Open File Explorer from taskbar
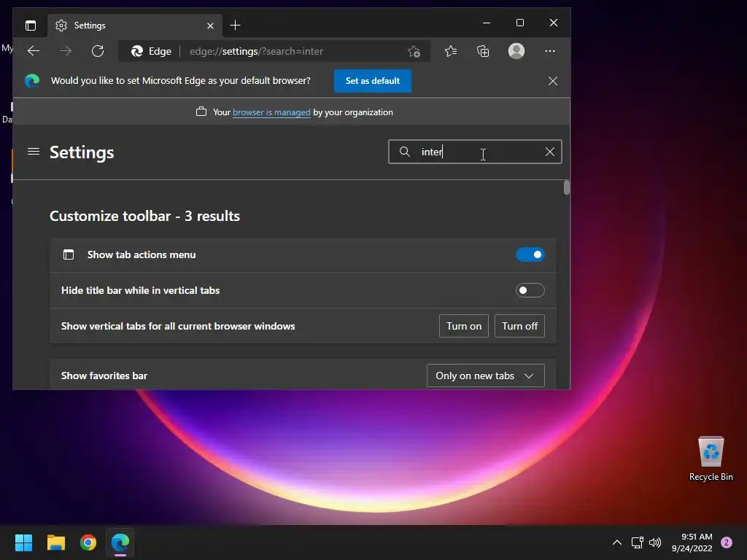 (55, 542)
